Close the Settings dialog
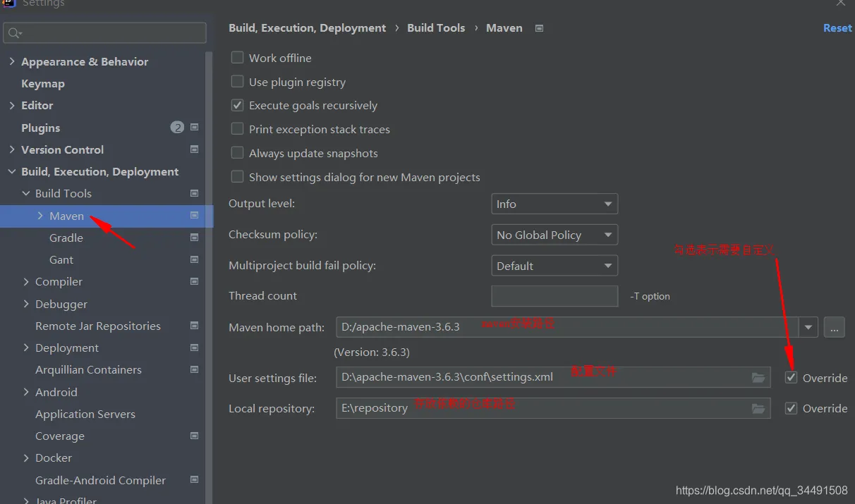This screenshot has width=855, height=504. tap(840, 3)
